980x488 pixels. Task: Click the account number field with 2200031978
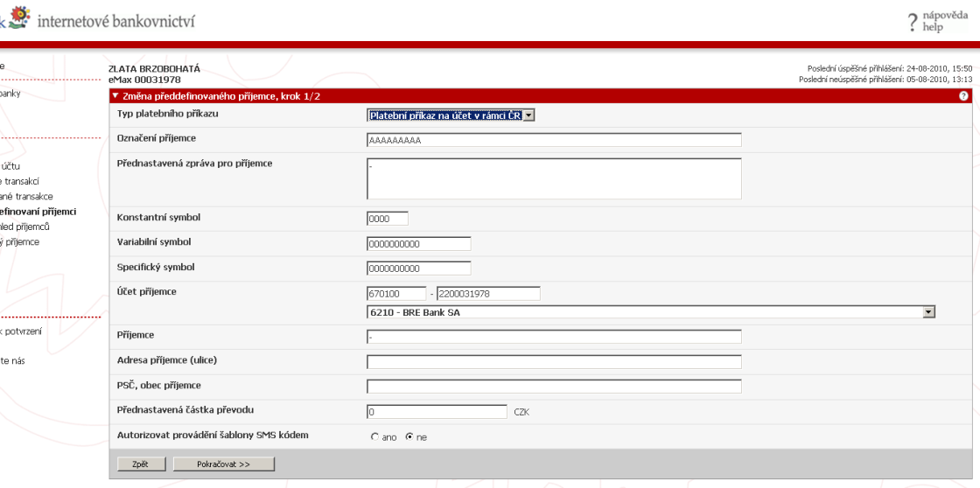(x=488, y=293)
